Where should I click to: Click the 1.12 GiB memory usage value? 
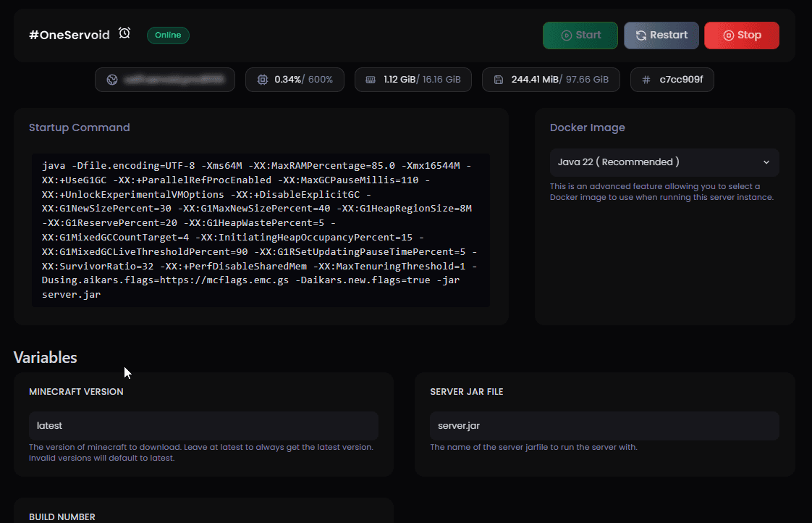[x=399, y=80]
